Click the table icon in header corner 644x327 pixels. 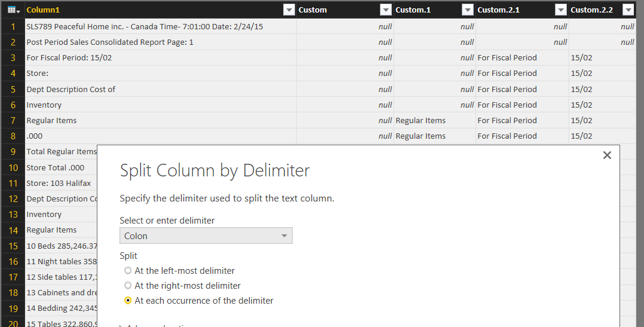coord(12,10)
